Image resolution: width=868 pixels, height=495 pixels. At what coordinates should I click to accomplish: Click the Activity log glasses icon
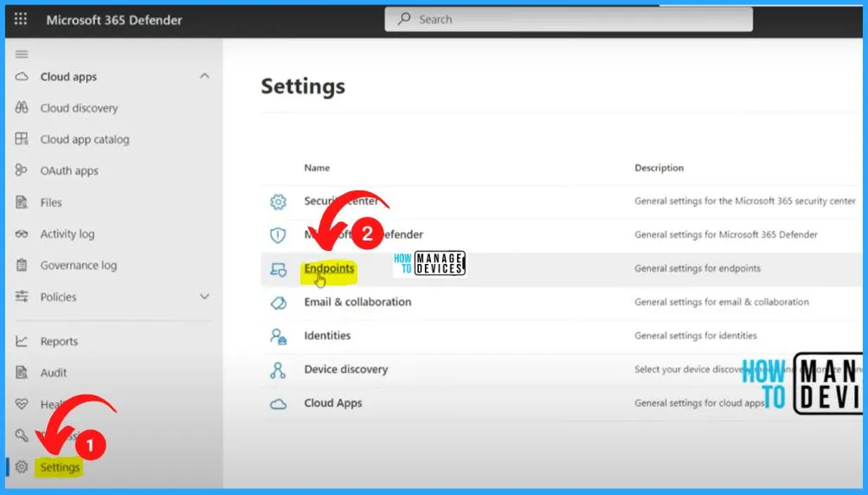tap(22, 234)
